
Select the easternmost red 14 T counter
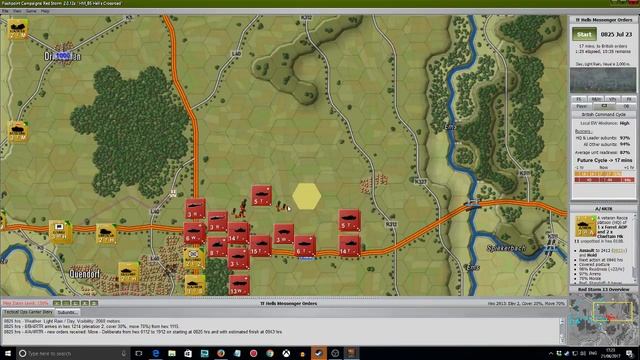point(349,246)
